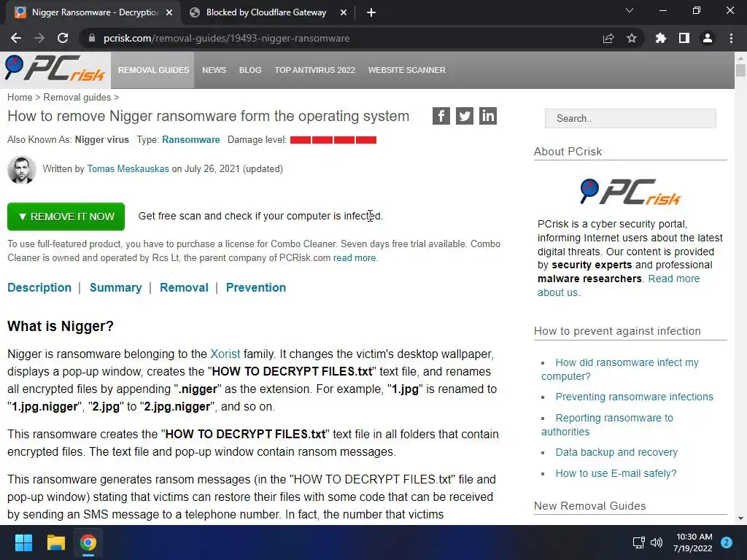Click the page scrollbar up arrow

click(x=740, y=58)
